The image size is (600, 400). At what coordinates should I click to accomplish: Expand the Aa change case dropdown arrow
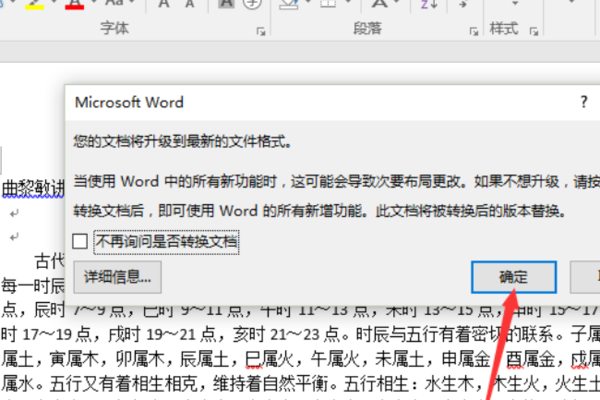coord(133,2)
